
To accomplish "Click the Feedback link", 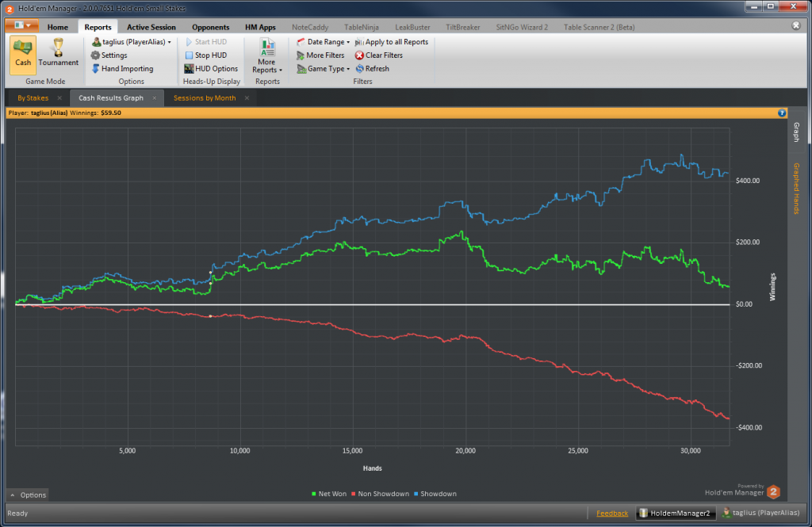I will click(x=611, y=513).
